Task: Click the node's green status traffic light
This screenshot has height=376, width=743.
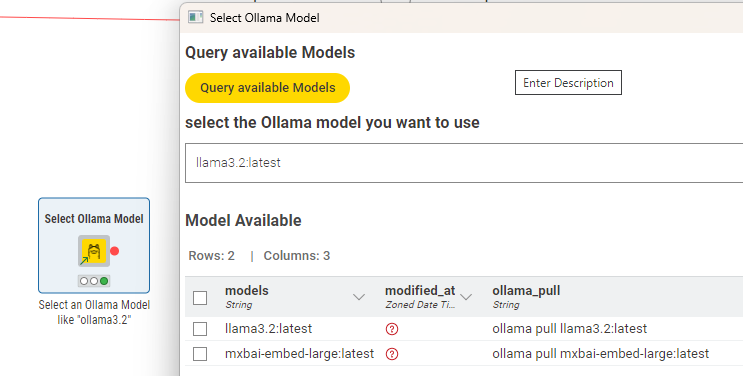Action: click(104, 281)
